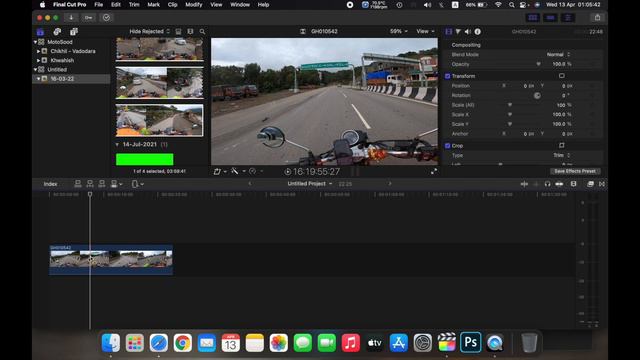Toggle Crop onscreen controls icon
Viewport: 640px width, 360px height.
[x=562, y=145]
